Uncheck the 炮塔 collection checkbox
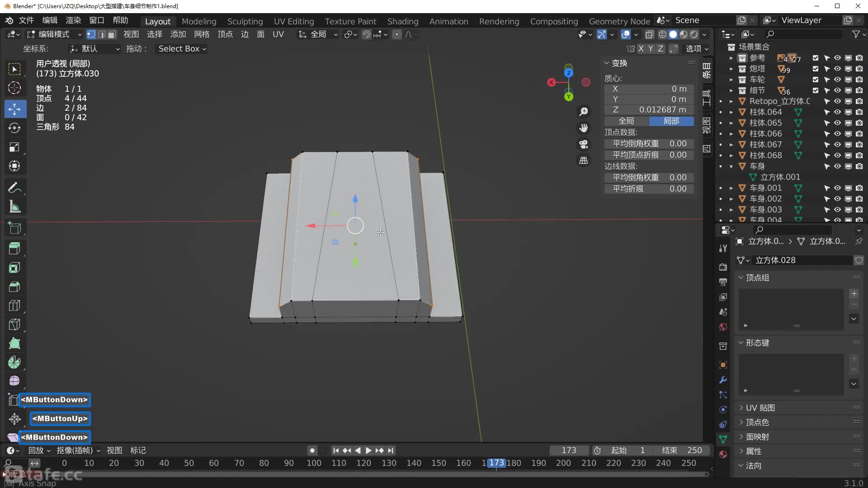The width and height of the screenshot is (868, 488). [x=815, y=69]
